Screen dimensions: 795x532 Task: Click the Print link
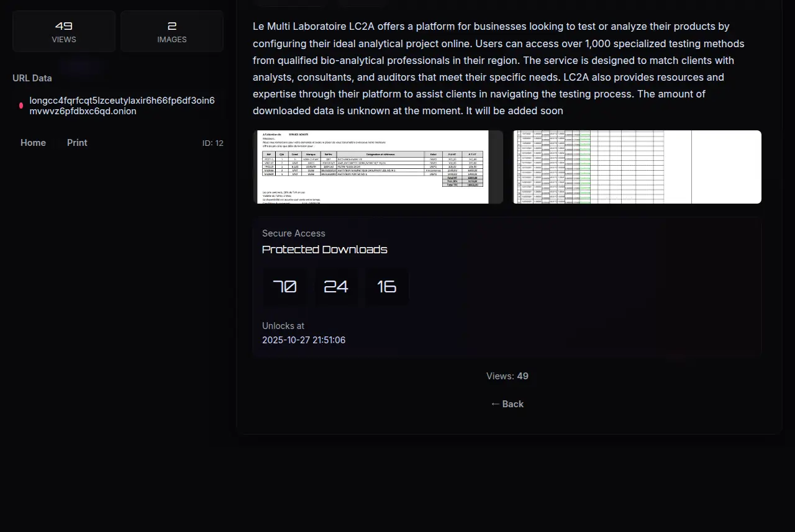pyautogui.click(x=77, y=143)
